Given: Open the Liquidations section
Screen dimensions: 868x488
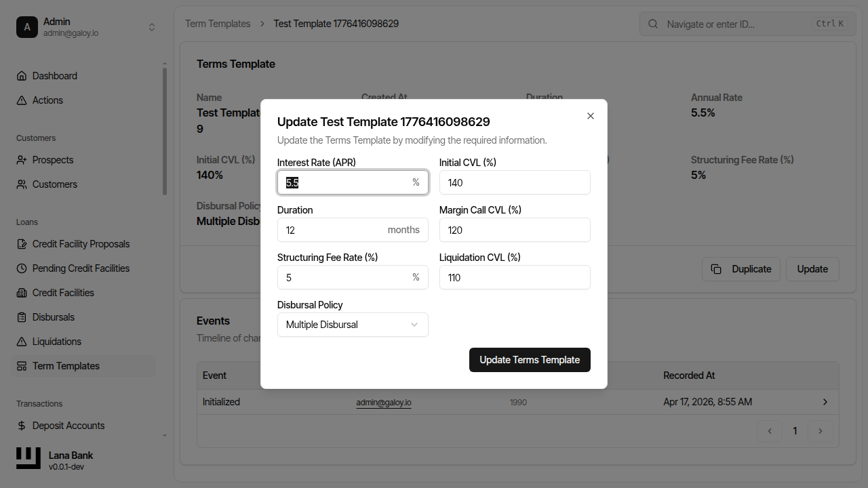Looking at the screenshot, I should click(x=55, y=341).
